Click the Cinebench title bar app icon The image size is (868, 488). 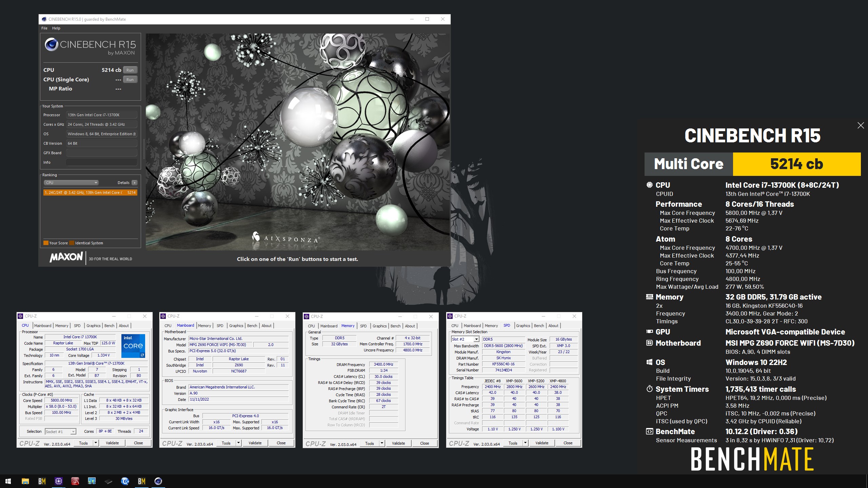44,19
